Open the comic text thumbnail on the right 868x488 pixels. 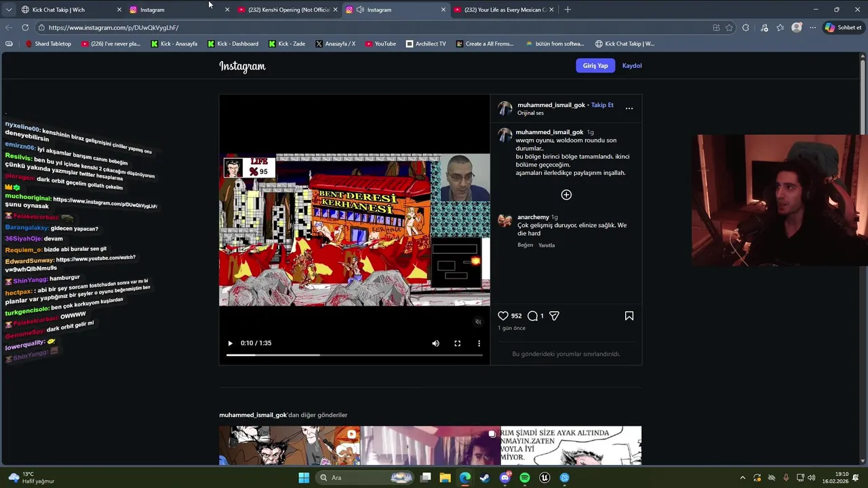coord(571,445)
